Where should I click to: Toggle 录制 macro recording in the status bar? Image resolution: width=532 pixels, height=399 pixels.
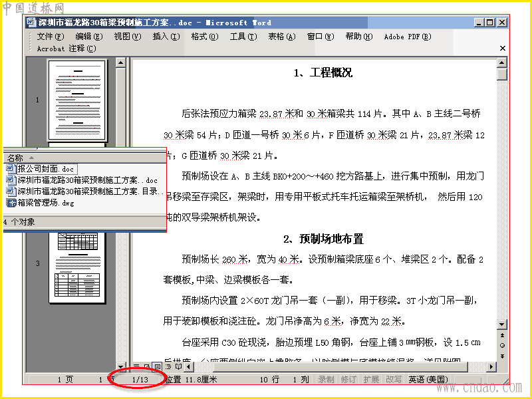(326, 379)
